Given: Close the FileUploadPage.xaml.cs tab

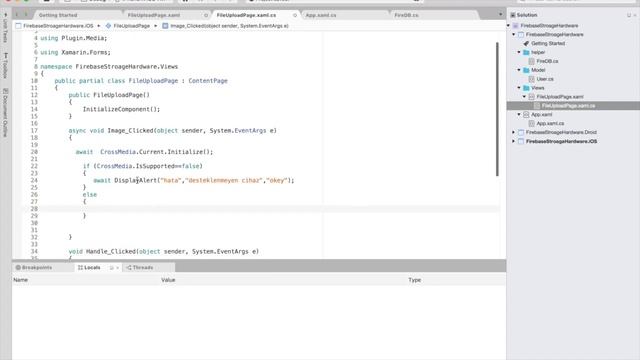Looking at the screenshot, I should coord(295,15).
